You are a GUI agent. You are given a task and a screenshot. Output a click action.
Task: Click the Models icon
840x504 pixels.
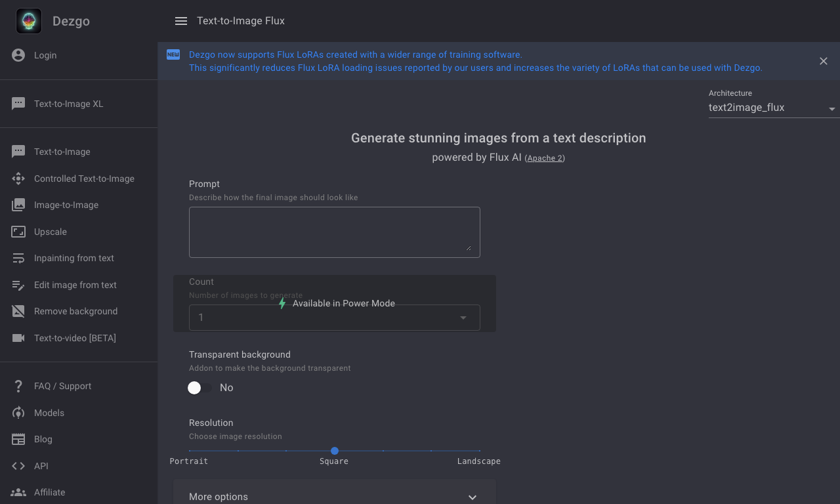pos(18,413)
